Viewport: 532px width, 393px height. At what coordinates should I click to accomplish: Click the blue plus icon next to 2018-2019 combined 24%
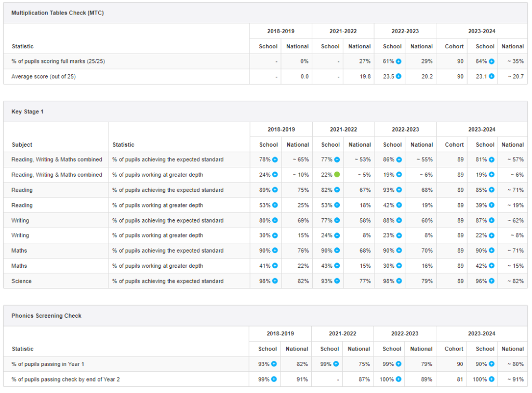pos(275,175)
